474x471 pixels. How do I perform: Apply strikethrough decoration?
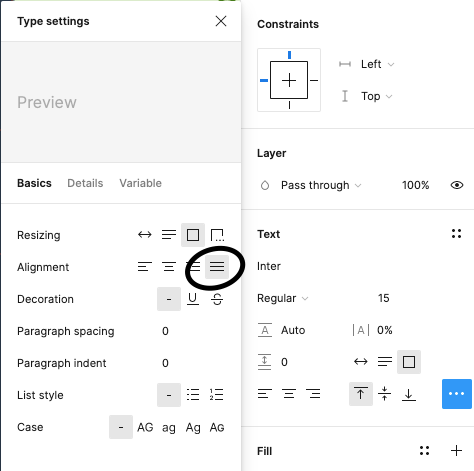pyautogui.click(x=217, y=299)
